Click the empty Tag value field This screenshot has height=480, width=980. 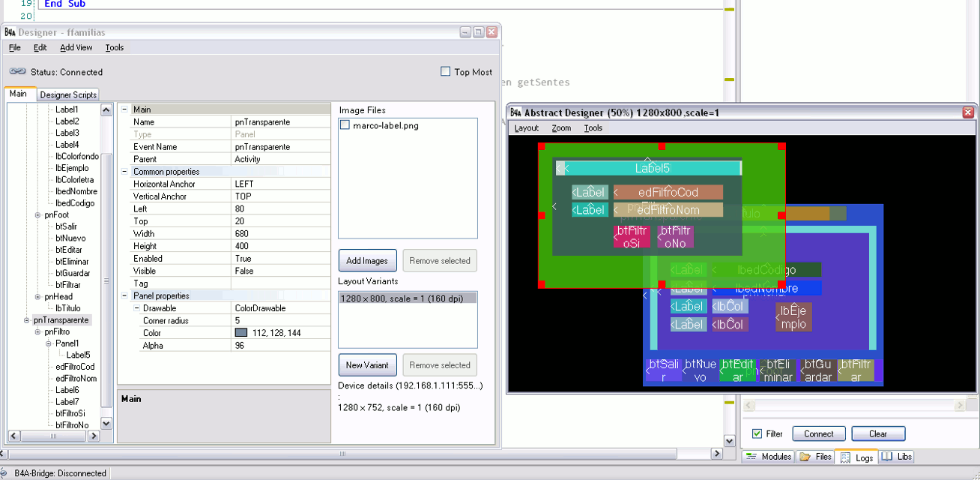click(x=281, y=283)
